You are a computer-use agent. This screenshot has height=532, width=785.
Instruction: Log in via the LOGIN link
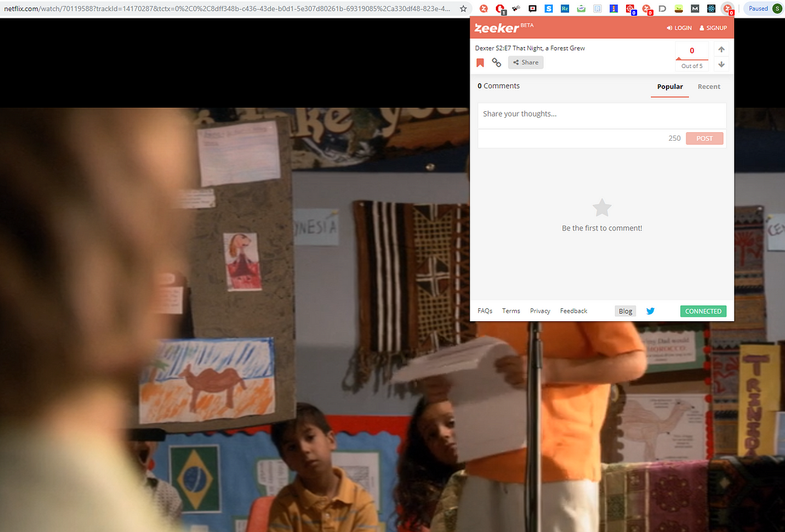679,28
